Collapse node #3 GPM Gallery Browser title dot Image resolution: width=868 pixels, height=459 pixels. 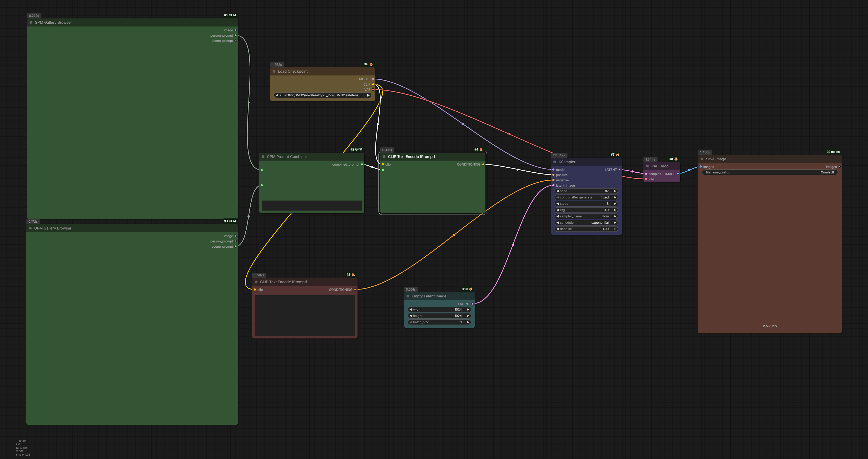[x=30, y=228]
